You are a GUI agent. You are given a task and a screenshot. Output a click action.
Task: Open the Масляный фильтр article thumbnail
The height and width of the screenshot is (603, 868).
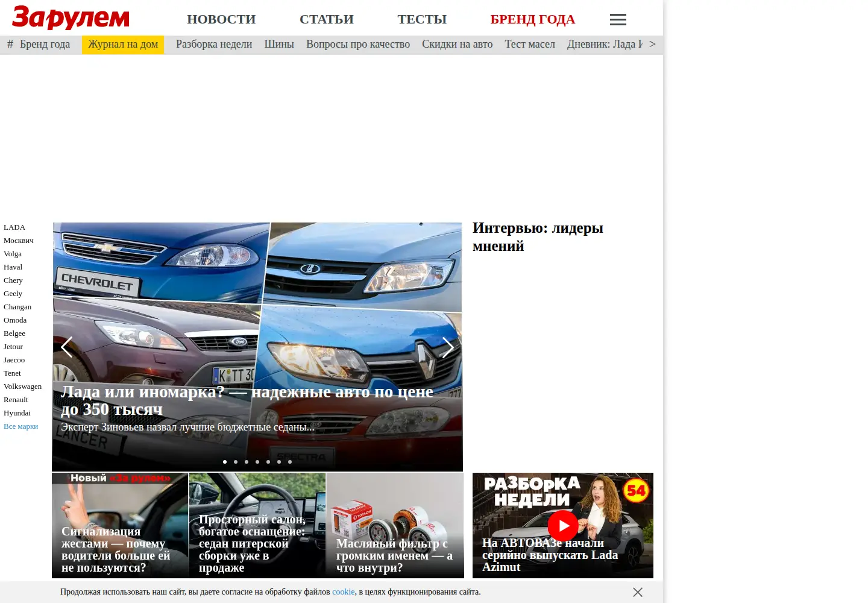click(x=395, y=525)
